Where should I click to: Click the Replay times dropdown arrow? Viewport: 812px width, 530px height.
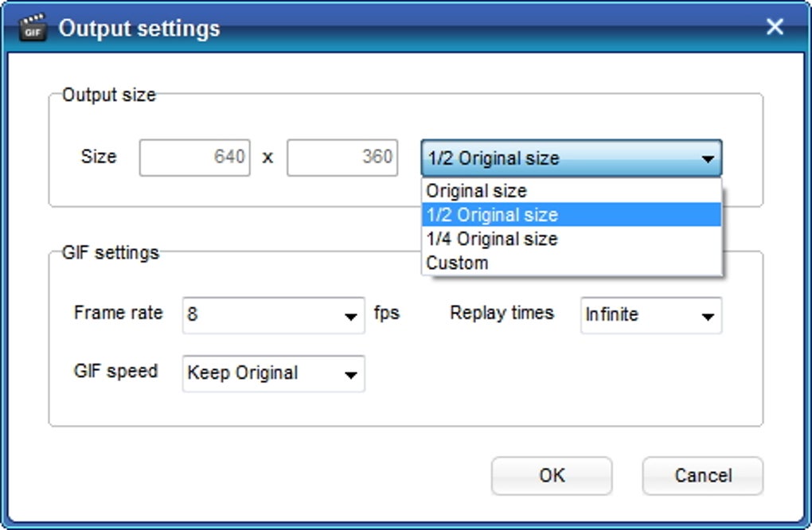pyautogui.click(x=709, y=315)
